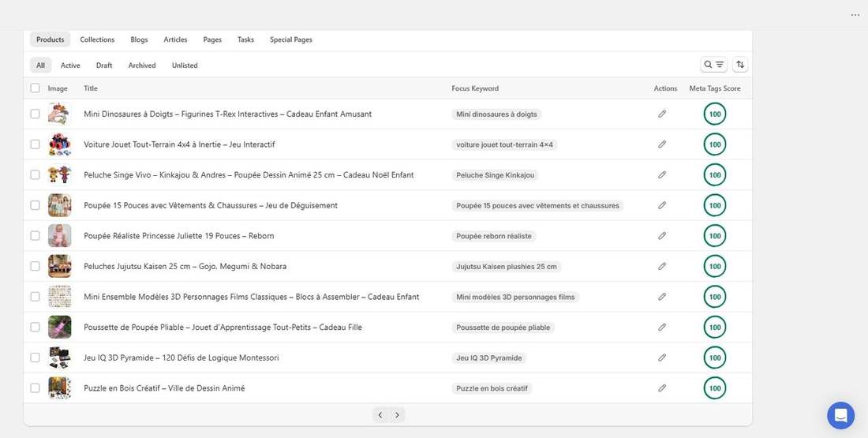Go to previous page of products
The image size is (868, 438).
pos(380,415)
